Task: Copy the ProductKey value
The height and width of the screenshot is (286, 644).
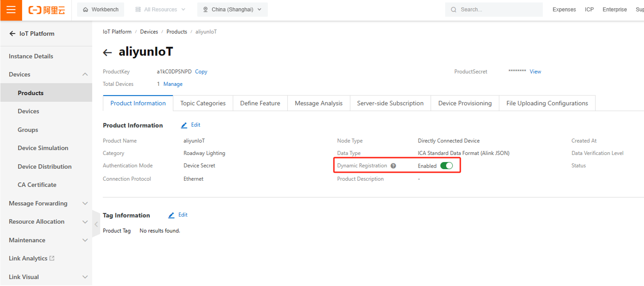Action: tap(201, 72)
